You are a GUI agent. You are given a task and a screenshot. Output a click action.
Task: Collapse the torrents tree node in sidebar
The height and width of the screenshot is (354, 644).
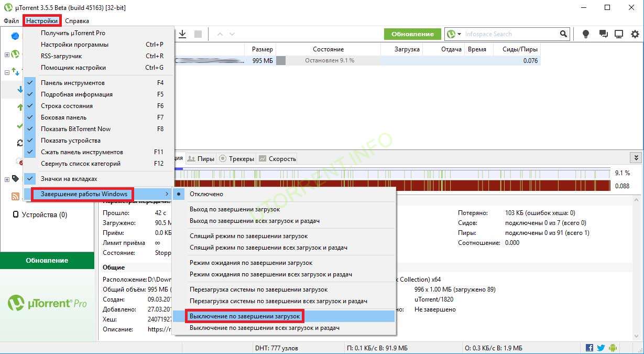pyautogui.click(x=7, y=72)
